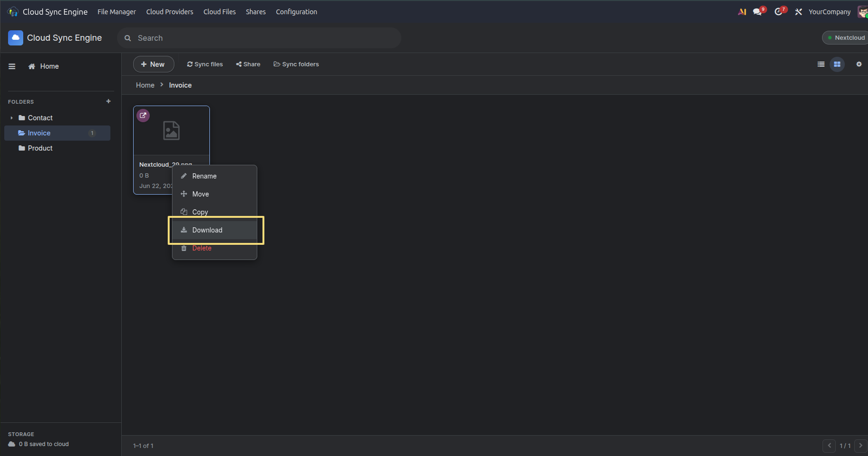Open the Cloud Files menu

(219, 12)
